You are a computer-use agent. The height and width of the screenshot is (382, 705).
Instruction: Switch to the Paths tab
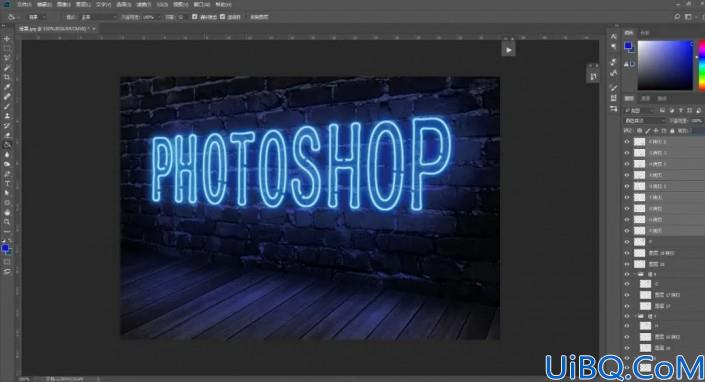[662, 98]
